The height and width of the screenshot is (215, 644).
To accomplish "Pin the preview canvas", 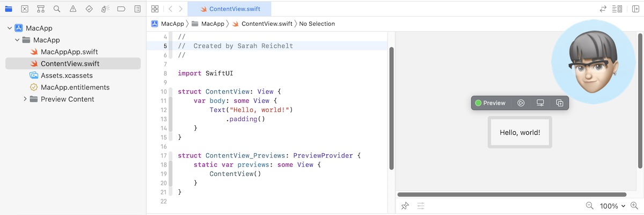I will [x=405, y=206].
